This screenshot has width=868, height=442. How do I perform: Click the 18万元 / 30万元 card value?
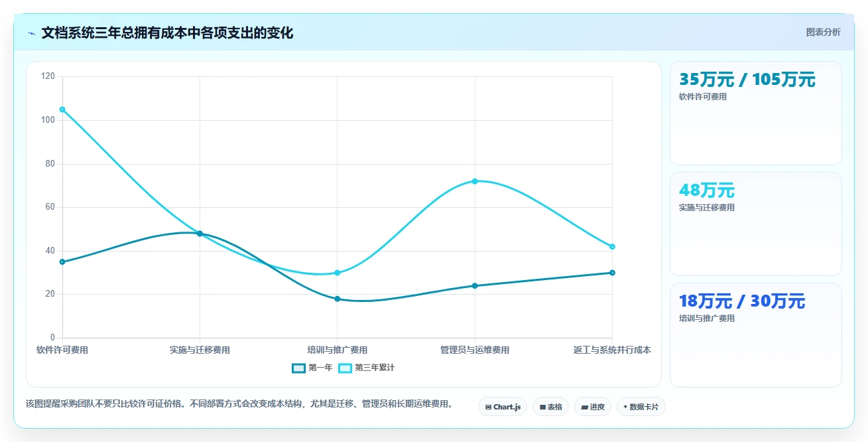pyautogui.click(x=741, y=301)
